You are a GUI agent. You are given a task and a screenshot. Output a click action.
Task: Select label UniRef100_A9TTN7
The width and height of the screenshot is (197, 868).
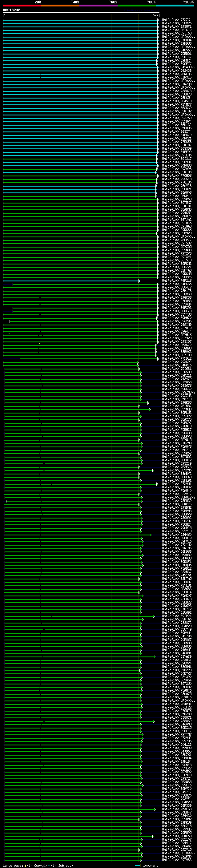[176, 735]
